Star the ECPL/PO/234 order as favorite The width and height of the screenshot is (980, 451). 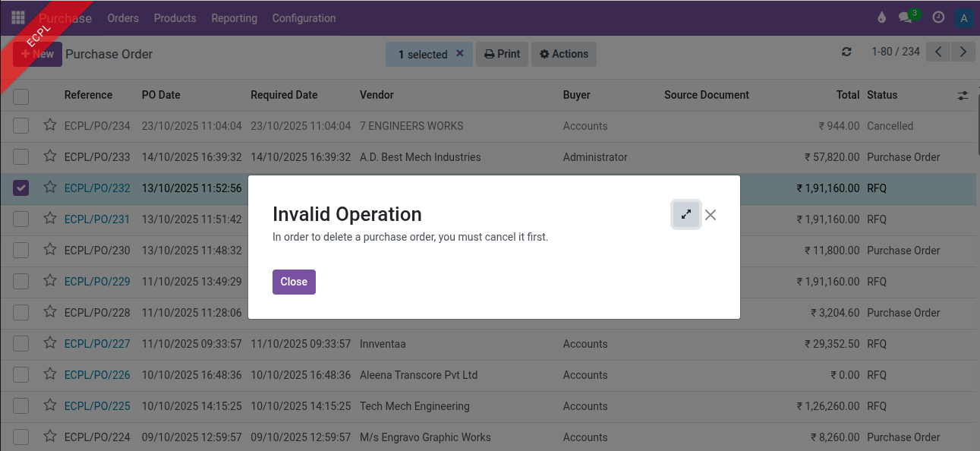point(50,125)
